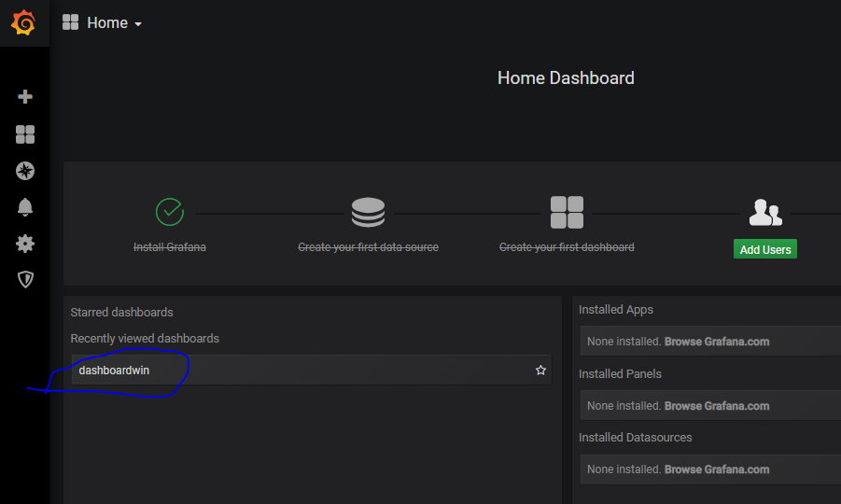Open the Explore compass icon in sidebar
This screenshot has height=504, width=841.
tap(25, 171)
